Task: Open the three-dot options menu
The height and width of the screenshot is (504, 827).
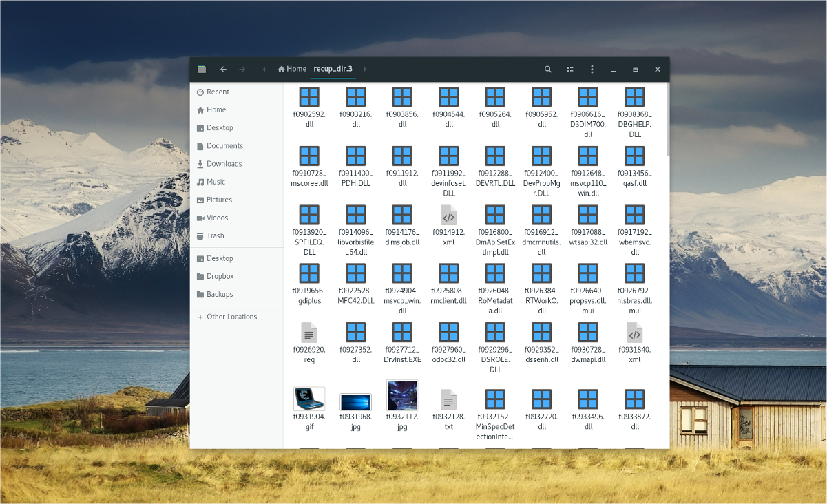Action: coord(592,70)
